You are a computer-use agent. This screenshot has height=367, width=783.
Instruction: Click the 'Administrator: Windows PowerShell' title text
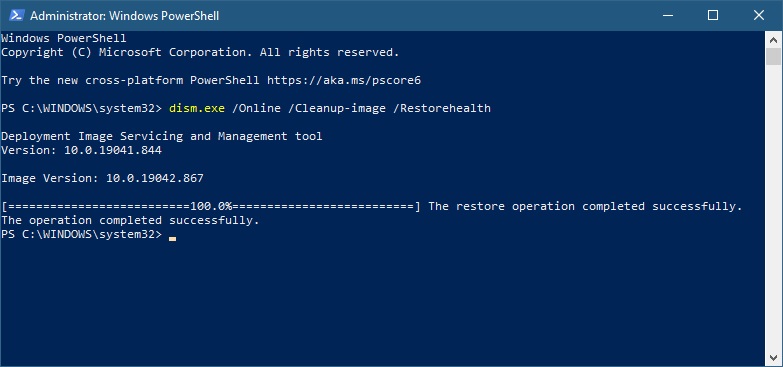point(124,16)
